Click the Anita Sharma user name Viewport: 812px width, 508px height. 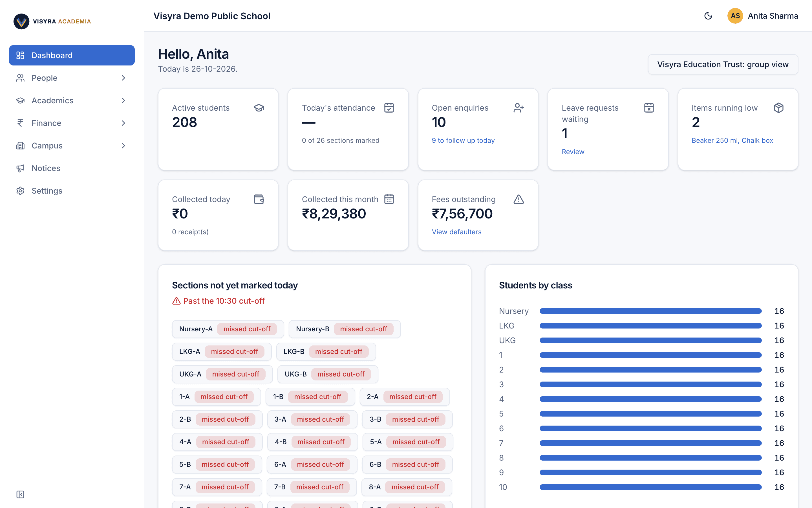(773, 16)
